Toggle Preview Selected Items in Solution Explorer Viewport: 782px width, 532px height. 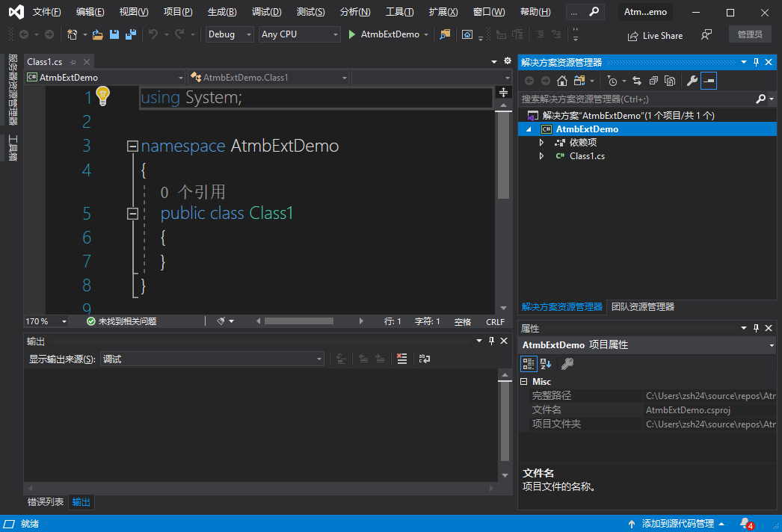[709, 81]
